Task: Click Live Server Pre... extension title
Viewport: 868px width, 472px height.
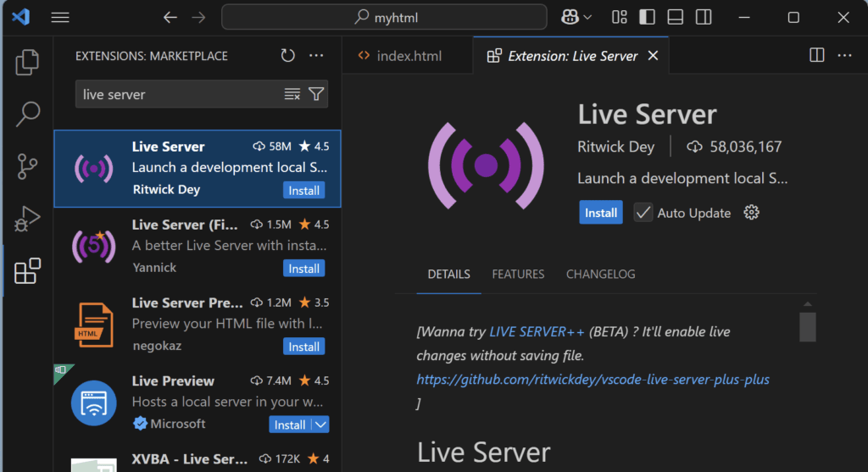Action: pyautogui.click(x=187, y=303)
